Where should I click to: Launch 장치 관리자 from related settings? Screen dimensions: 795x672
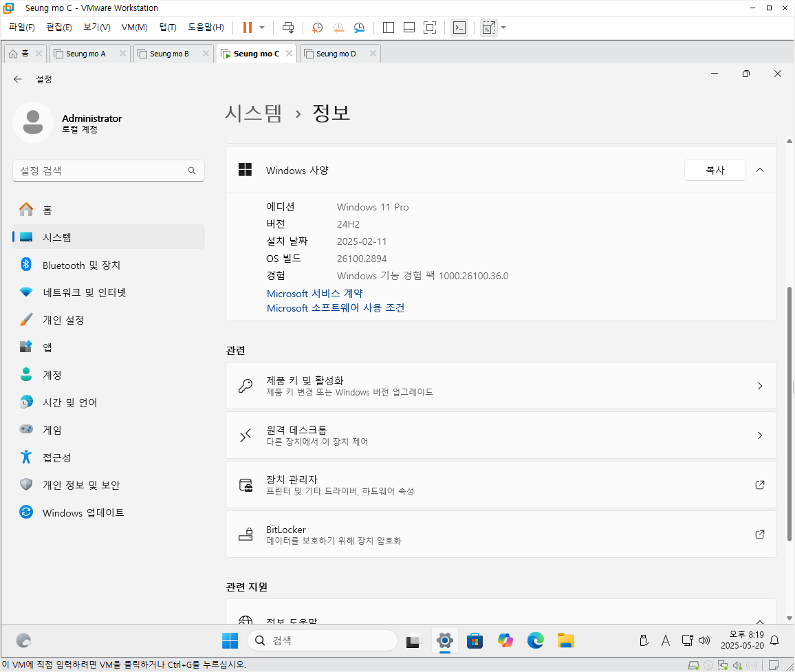coord(501,484)
